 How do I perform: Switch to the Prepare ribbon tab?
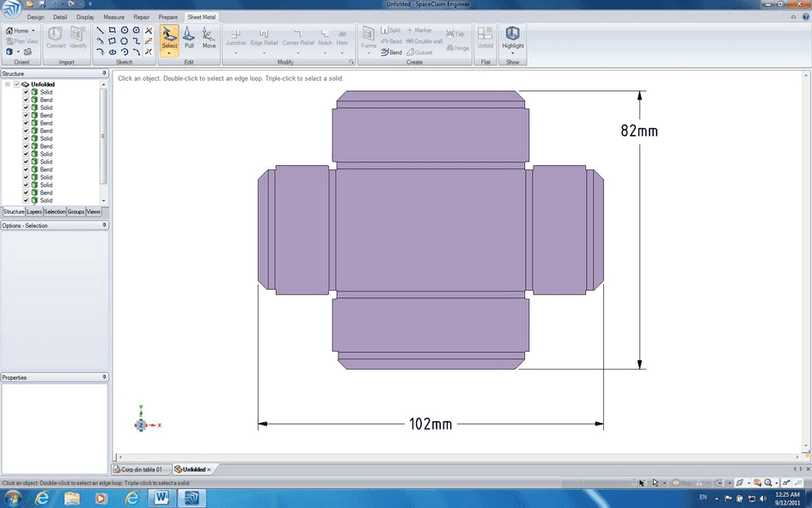[168, 17]
